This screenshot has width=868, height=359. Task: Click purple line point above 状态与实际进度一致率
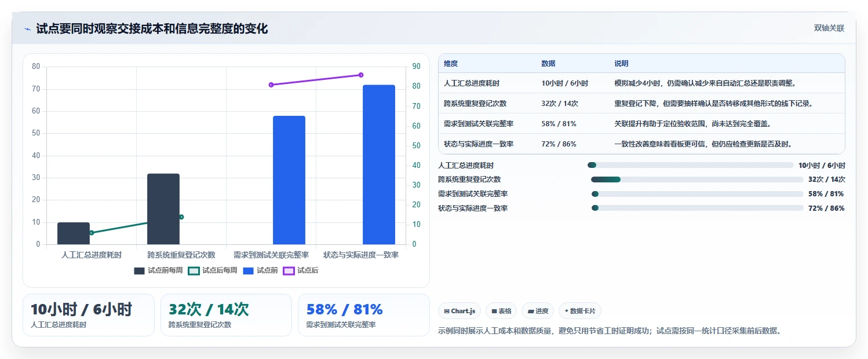point(361,75)
